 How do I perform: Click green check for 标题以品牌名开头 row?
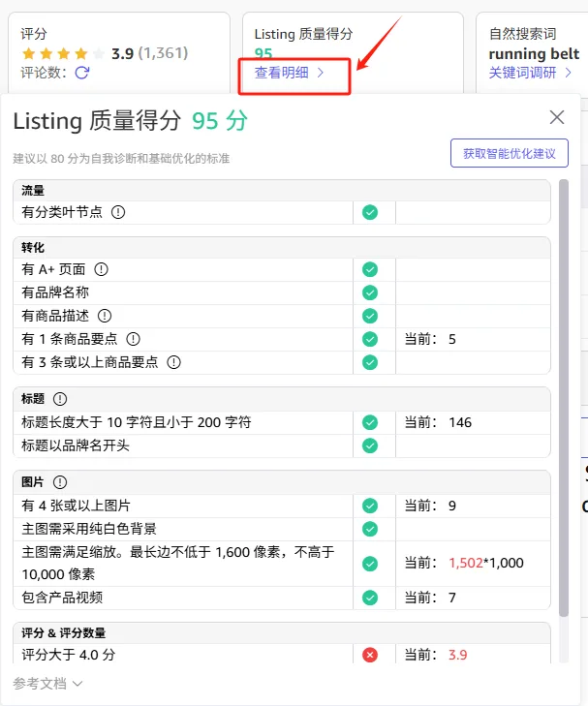370,445
